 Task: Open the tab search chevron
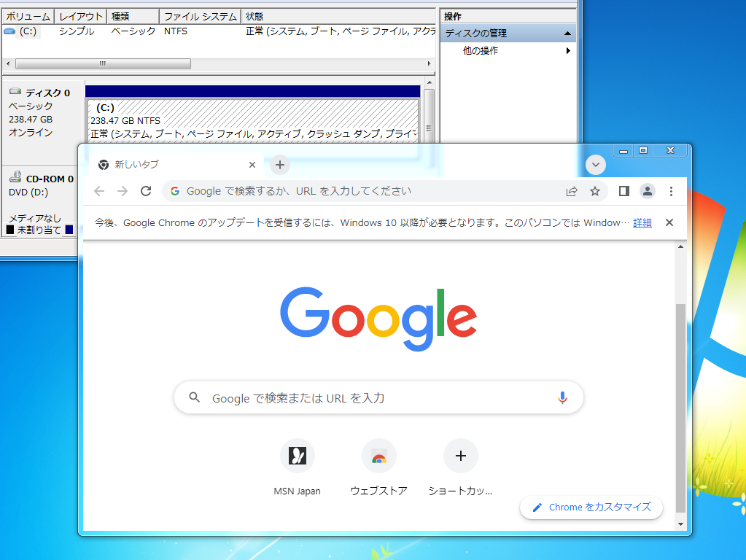pyautogui.click(x=595, y=165)
